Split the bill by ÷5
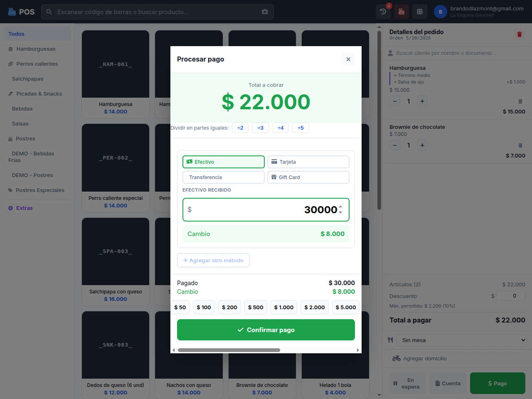532x399 pixels. [x=300, y=128]
